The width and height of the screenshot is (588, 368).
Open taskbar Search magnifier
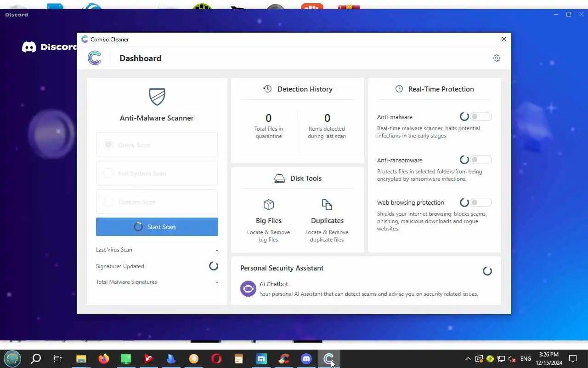(36, 358)
